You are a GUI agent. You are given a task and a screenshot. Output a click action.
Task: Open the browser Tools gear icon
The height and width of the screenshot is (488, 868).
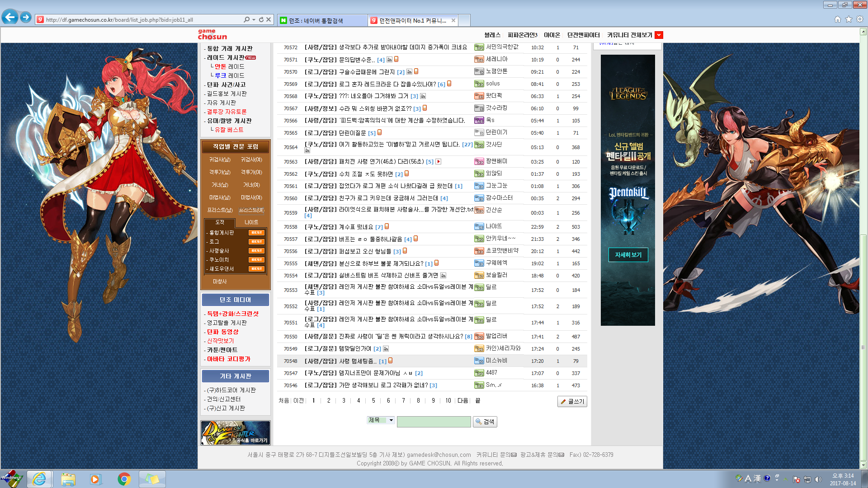pos(860,19)
